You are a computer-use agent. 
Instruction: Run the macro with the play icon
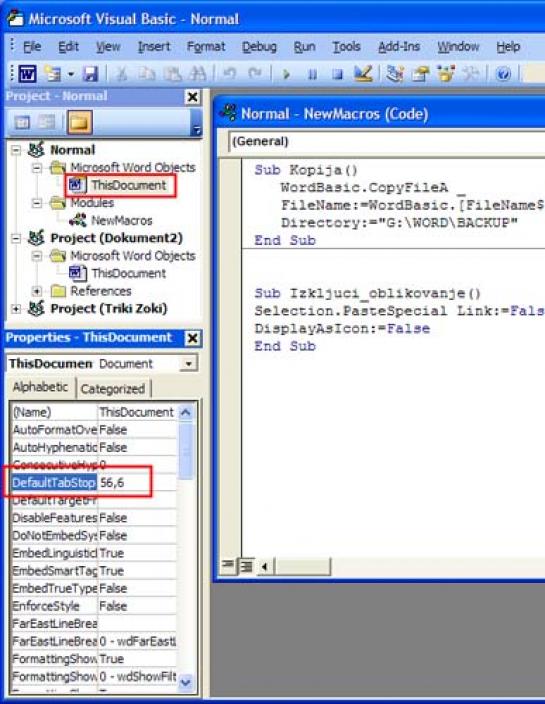pos(286,74)
